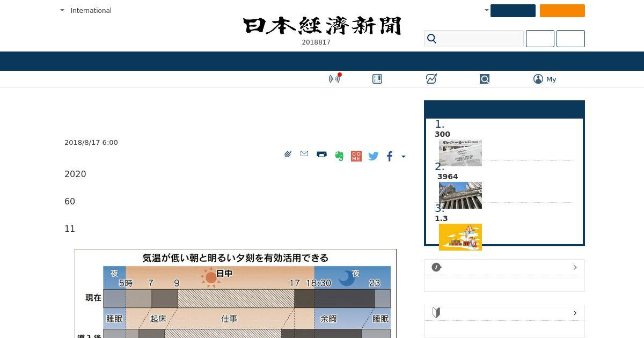Open the yellow illustration thumbnail
This screenshot has width=644, height=338.
[x=460, y=237]
